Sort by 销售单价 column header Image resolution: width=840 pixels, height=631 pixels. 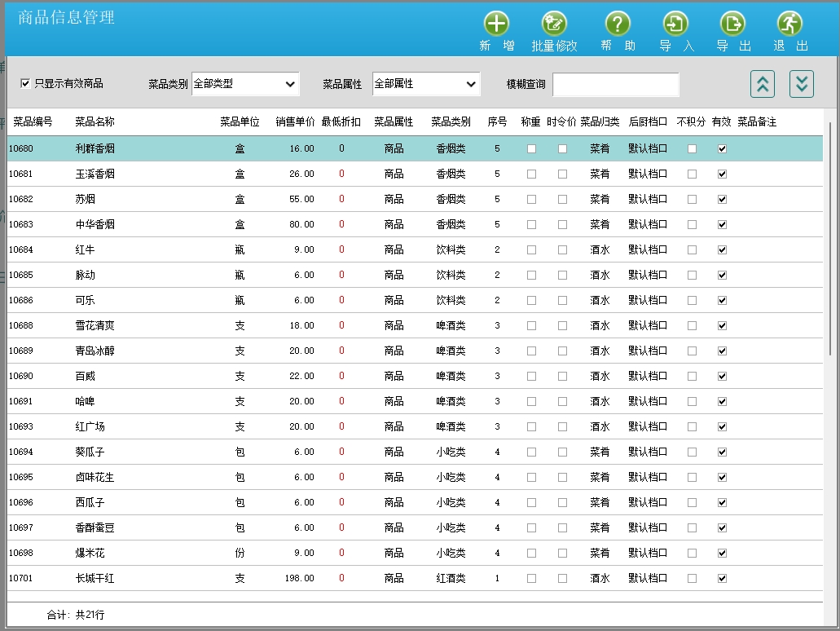pyautogui.click(x=295, y=121)
